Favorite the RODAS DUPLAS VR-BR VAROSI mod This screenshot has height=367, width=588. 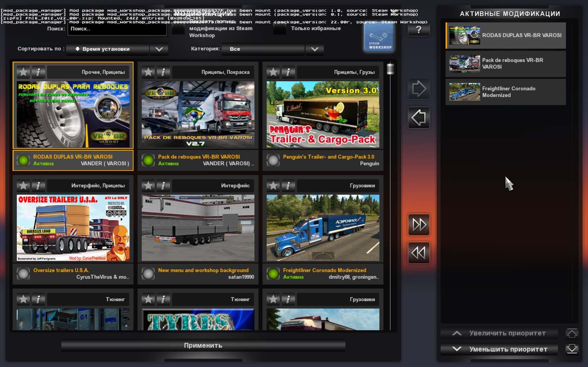tap(23, 72)
